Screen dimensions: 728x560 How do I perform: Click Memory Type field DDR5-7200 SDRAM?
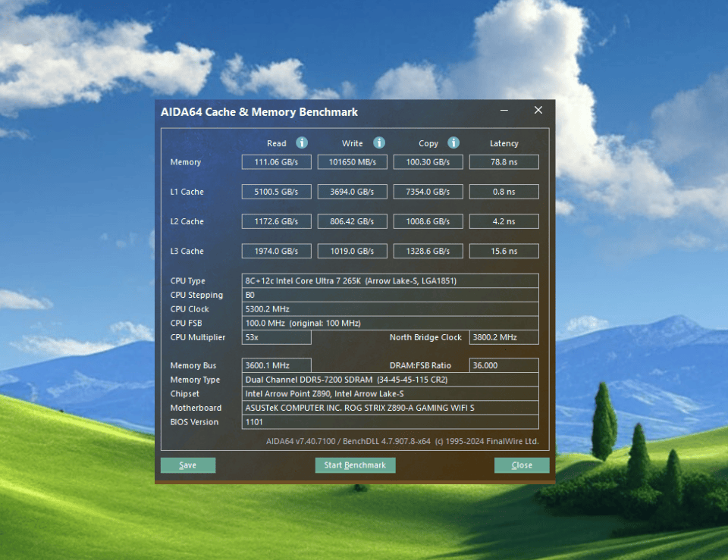tap(391, 380)
